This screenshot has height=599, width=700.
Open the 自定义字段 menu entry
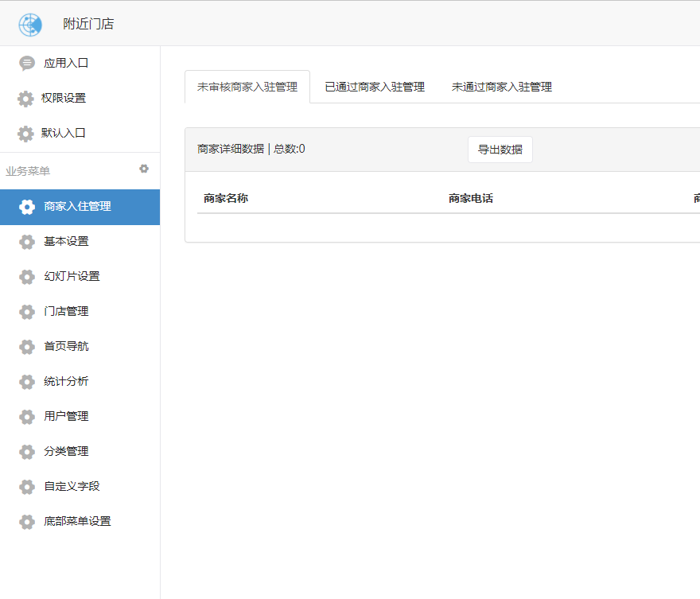(72, 487)
